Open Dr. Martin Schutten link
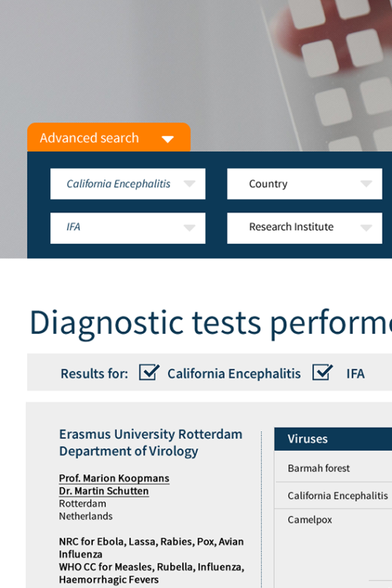This screenshot has width=392, height=588. tap(104, 491)
